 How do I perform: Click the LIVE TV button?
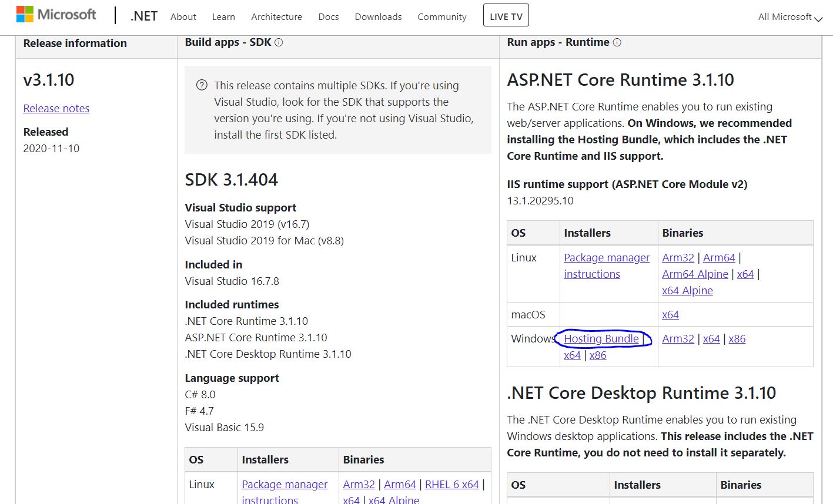pos(506,15)
